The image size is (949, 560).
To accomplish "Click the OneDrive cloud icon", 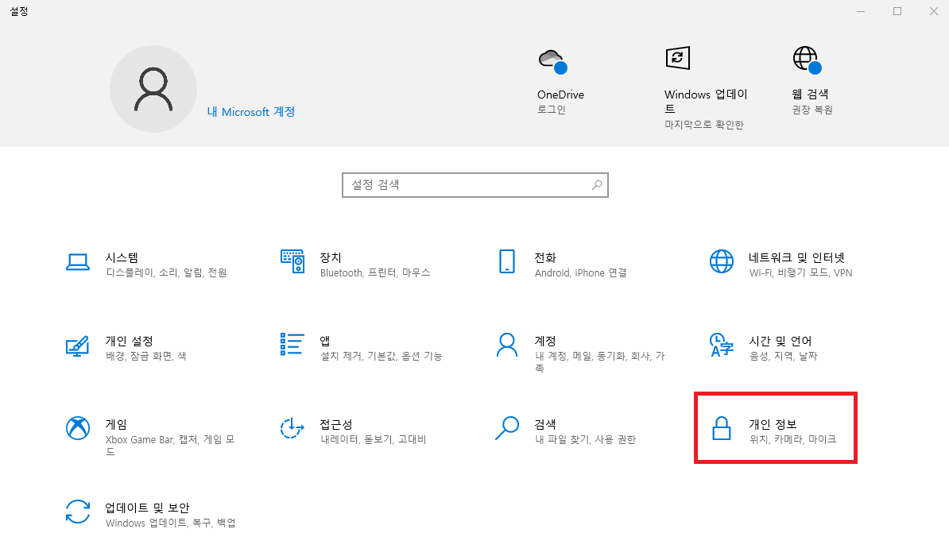I will [552, 62].
